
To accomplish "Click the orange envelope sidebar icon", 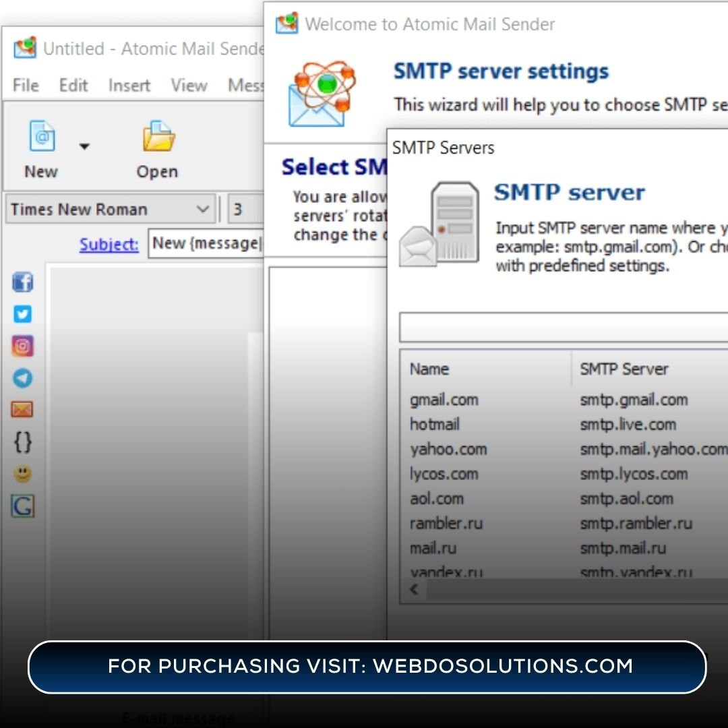I will click(22, 409).
